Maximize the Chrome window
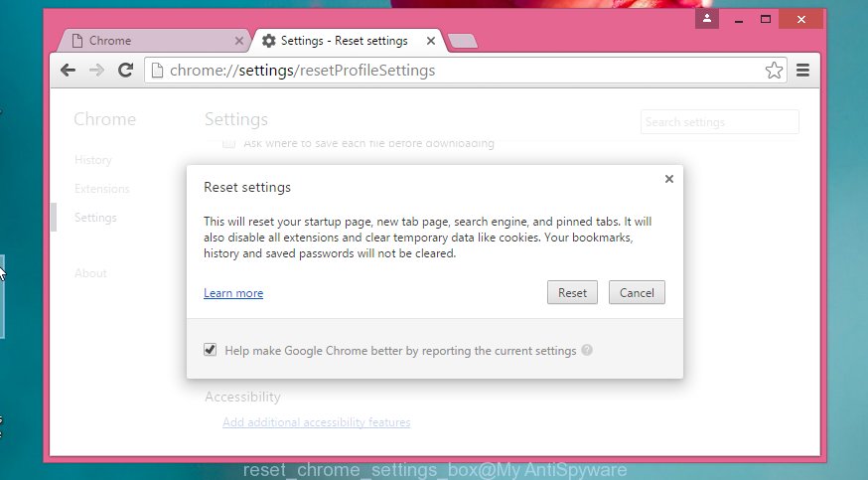The width and height of the screenshot is (868, 480). 766,19
